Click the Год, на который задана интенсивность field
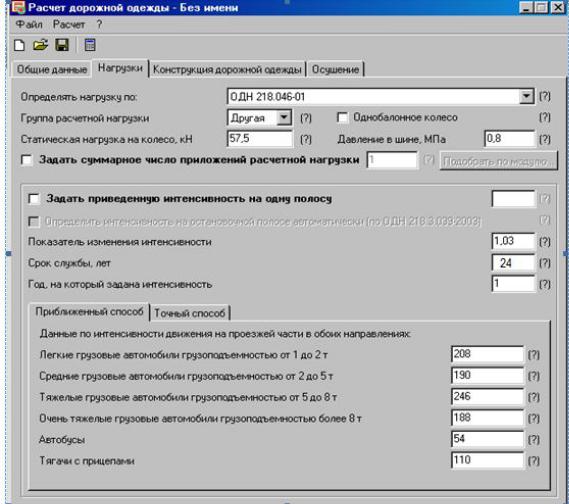 tap(513, 284)
